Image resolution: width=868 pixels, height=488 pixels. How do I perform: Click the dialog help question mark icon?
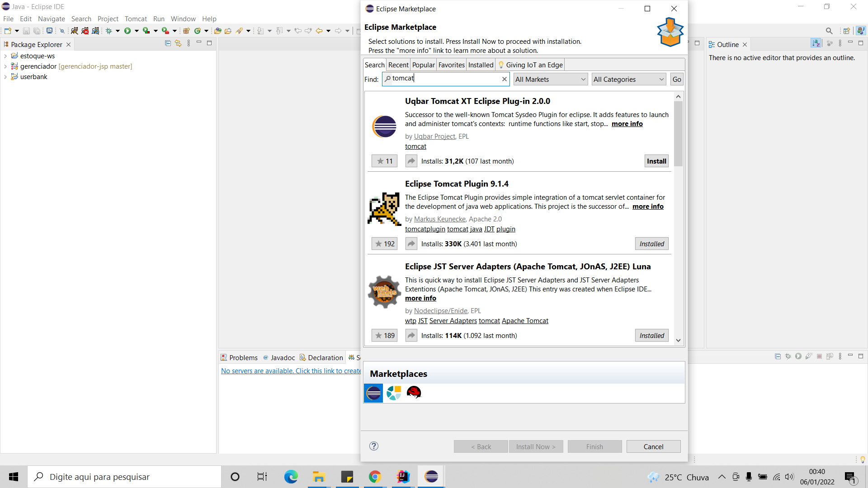374,446
